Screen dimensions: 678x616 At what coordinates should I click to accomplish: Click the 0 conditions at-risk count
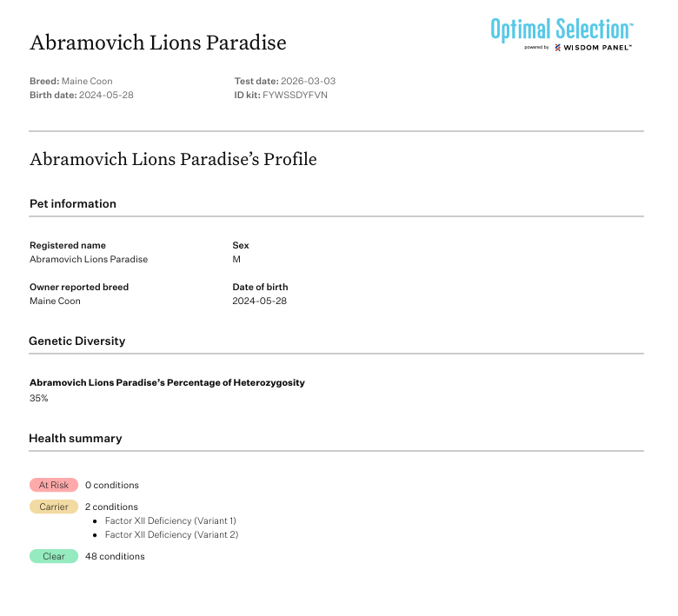pos(112,485)
